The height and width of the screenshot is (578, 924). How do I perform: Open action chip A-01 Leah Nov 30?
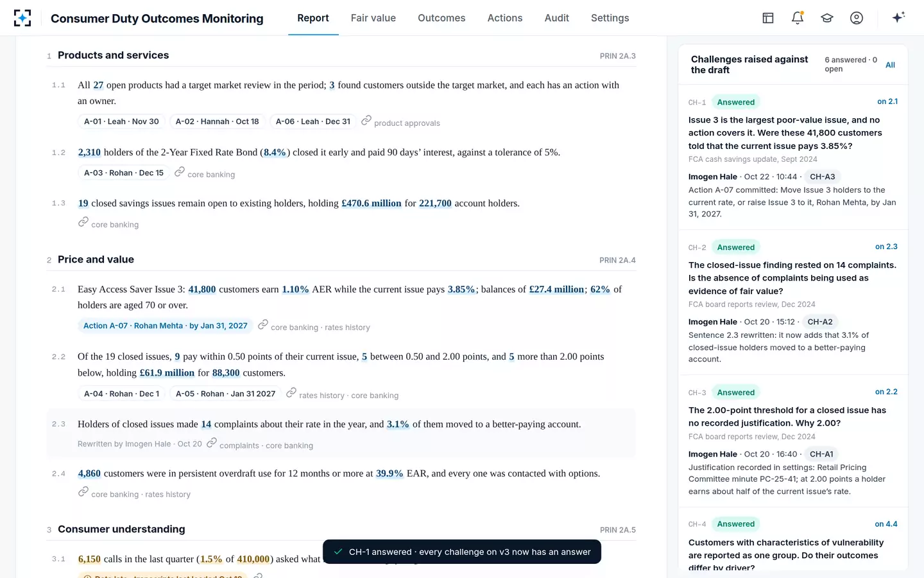[121, 121]
